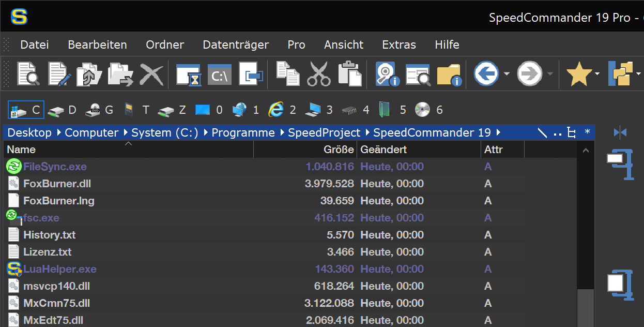This screenshot has width=644, height=327.
Task: Click the folder tree icon in toolbar
Action: coord(621,74)
